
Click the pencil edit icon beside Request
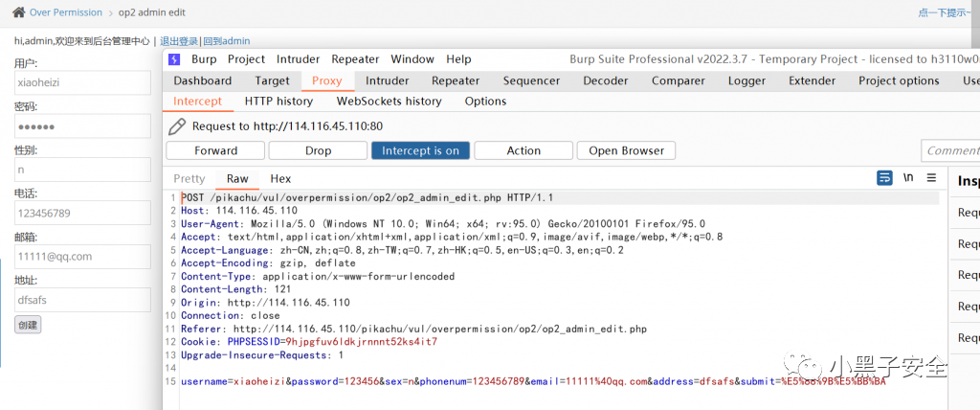[176, 126]
